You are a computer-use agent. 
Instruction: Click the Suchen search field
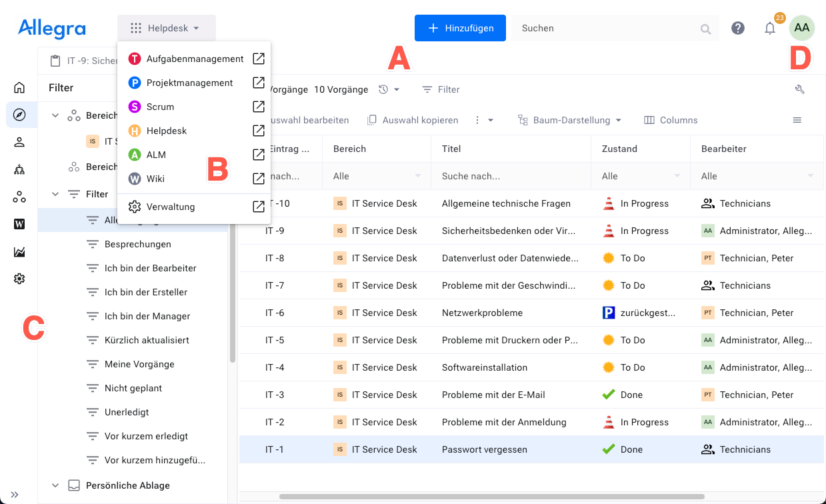(607, 28)
